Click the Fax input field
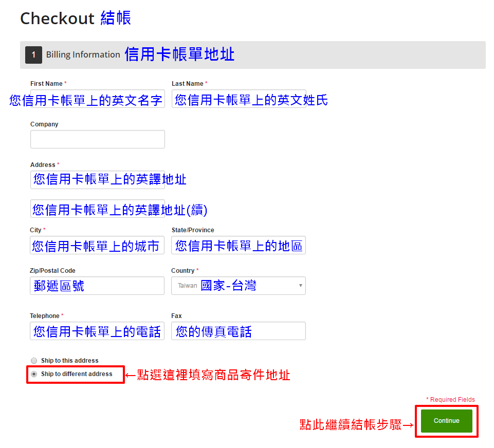 [x=239, y=331]
